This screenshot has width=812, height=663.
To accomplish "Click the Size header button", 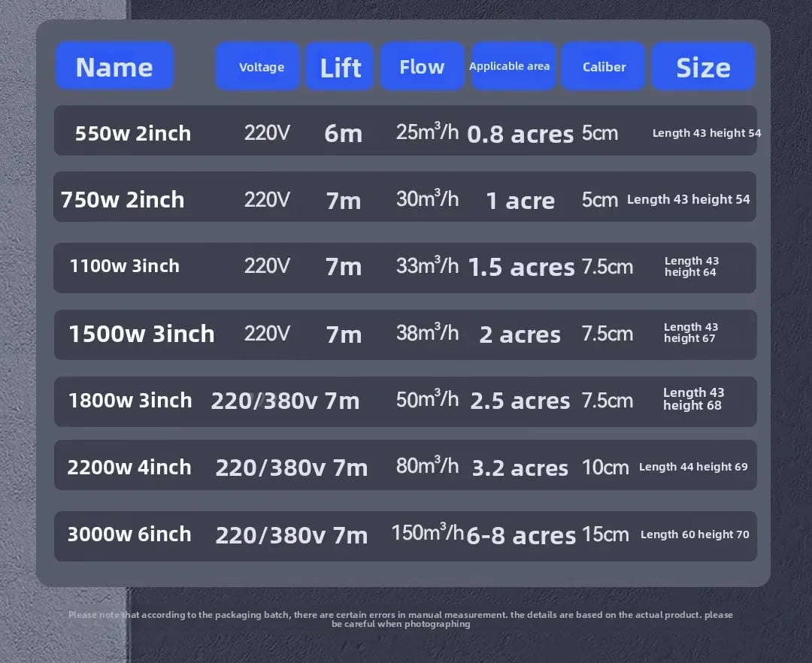I will coord(703,66).
